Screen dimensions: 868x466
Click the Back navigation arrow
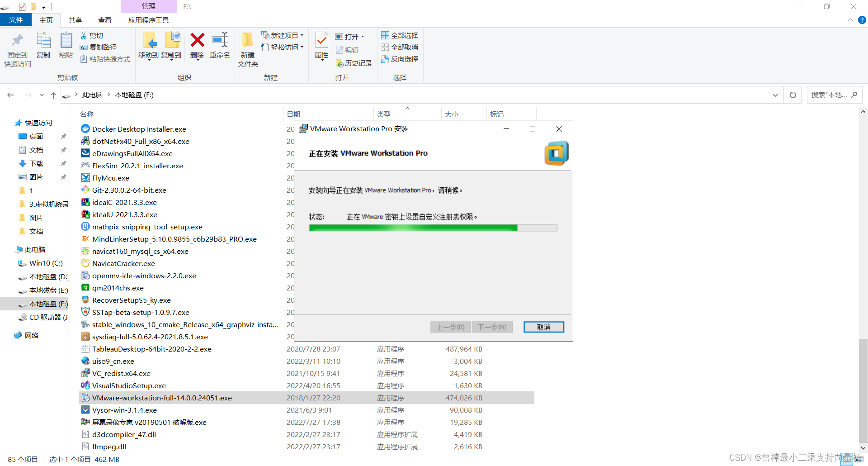11,95
